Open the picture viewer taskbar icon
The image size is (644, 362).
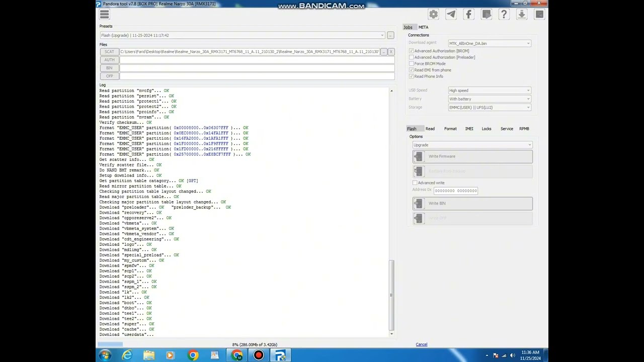coord(215,355)
